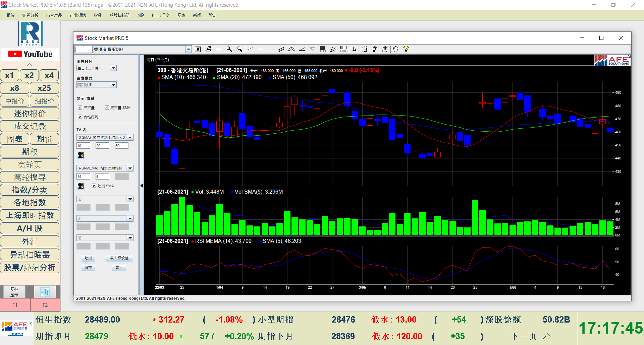Click the zoom out magnifier icon

pos(239,49)
